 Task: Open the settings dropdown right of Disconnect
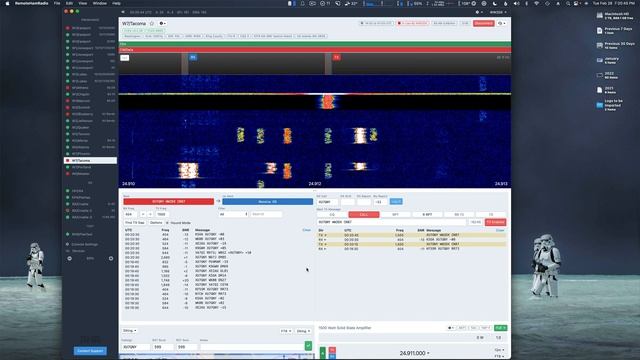tap(502, 23)
